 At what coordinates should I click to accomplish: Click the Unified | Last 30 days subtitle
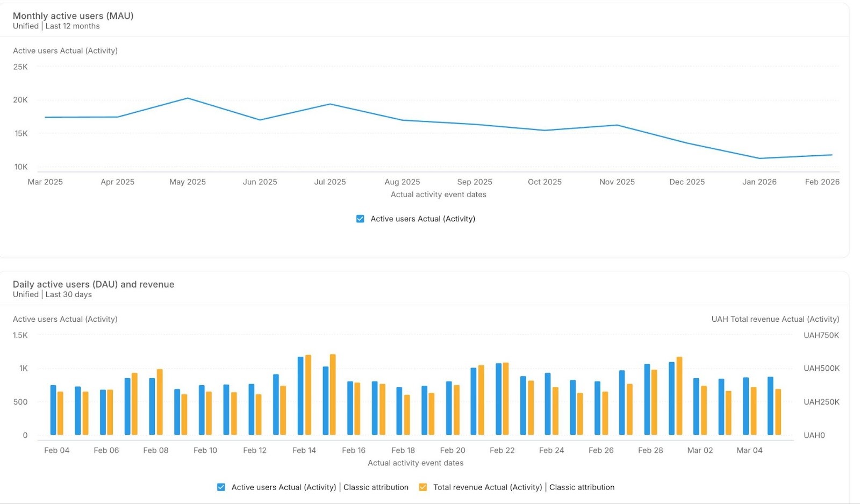click(52, 294)
